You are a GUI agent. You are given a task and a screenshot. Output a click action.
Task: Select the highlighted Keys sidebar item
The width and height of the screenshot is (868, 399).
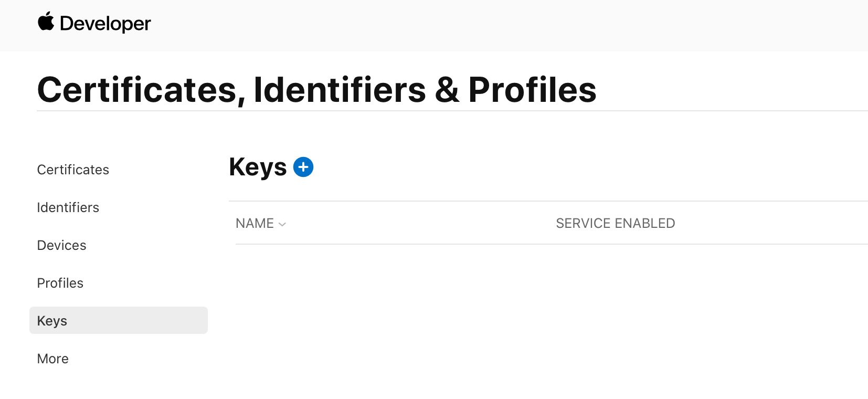click(x=119, y=320)
